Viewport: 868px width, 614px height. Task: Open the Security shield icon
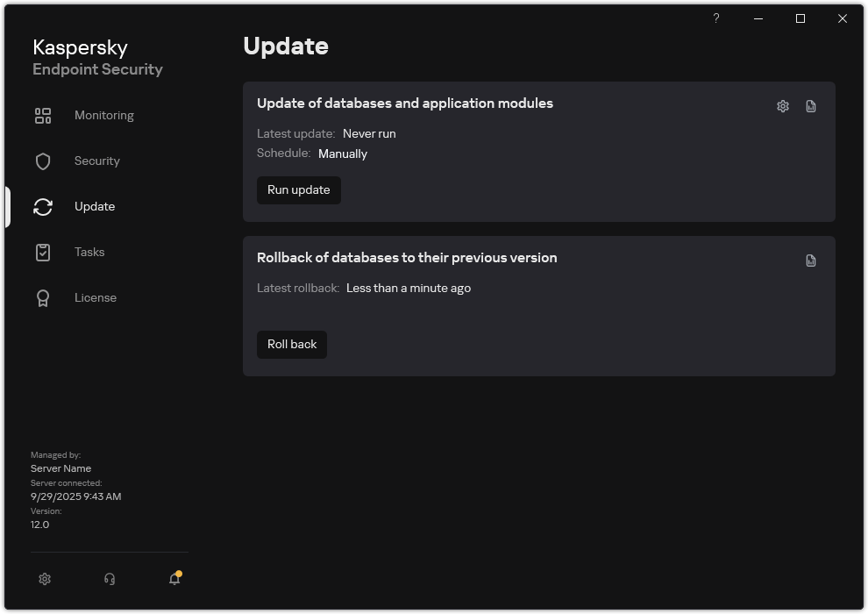(x=42, y=161)
